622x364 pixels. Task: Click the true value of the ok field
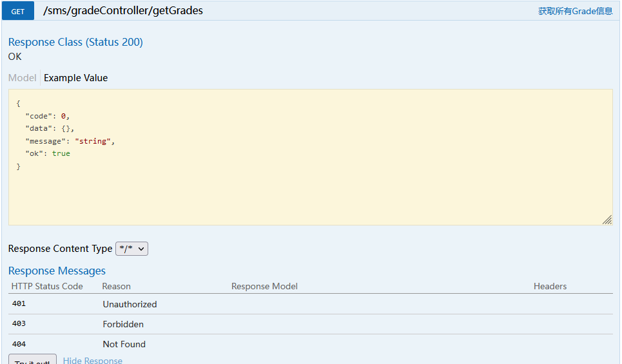pyautogui.click(x=61, y=153)
